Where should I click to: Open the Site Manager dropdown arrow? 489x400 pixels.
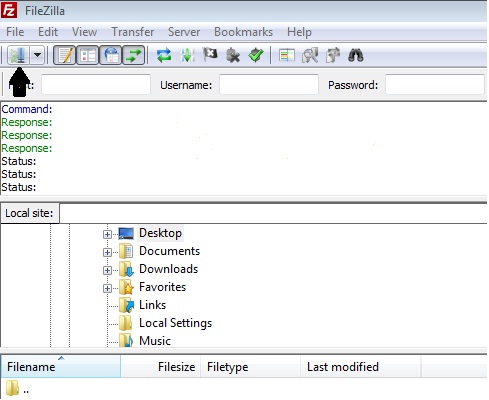pos(37,55)
